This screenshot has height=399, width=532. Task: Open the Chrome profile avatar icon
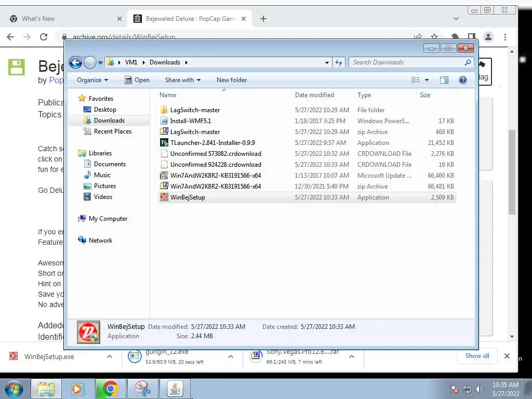[x=488, y=37]
